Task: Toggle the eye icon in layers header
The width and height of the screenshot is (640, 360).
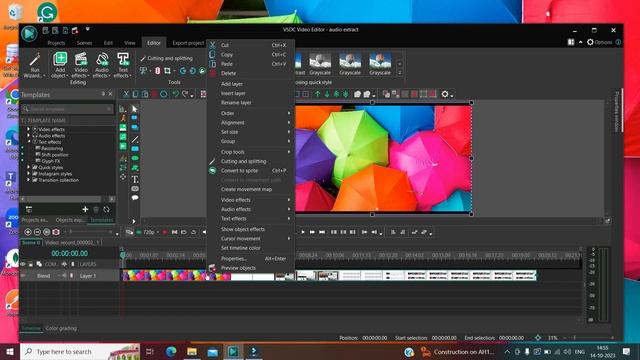Action: [x=23, y=264]
